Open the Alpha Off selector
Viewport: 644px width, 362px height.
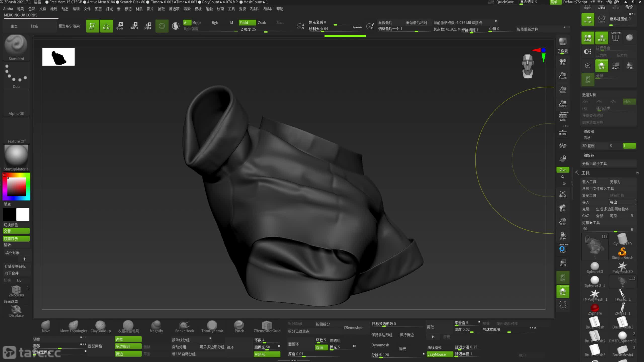[16, 103]
